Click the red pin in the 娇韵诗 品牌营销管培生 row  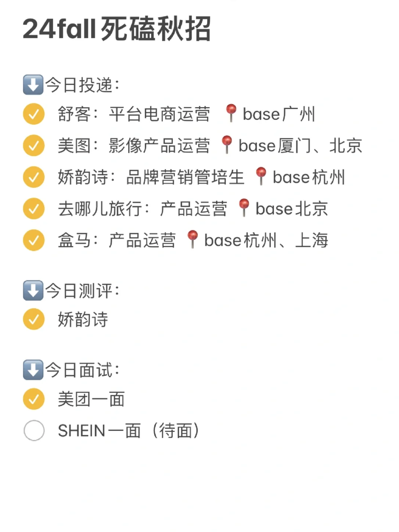point(261,176)
